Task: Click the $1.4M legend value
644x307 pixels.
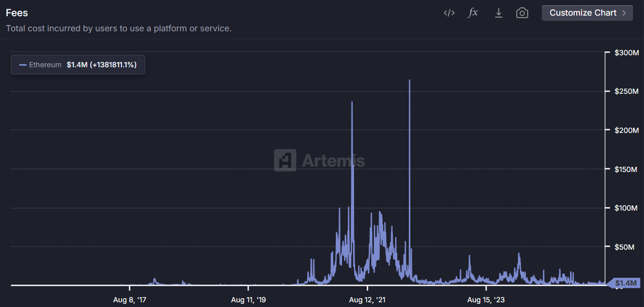Action: point(76,65)
